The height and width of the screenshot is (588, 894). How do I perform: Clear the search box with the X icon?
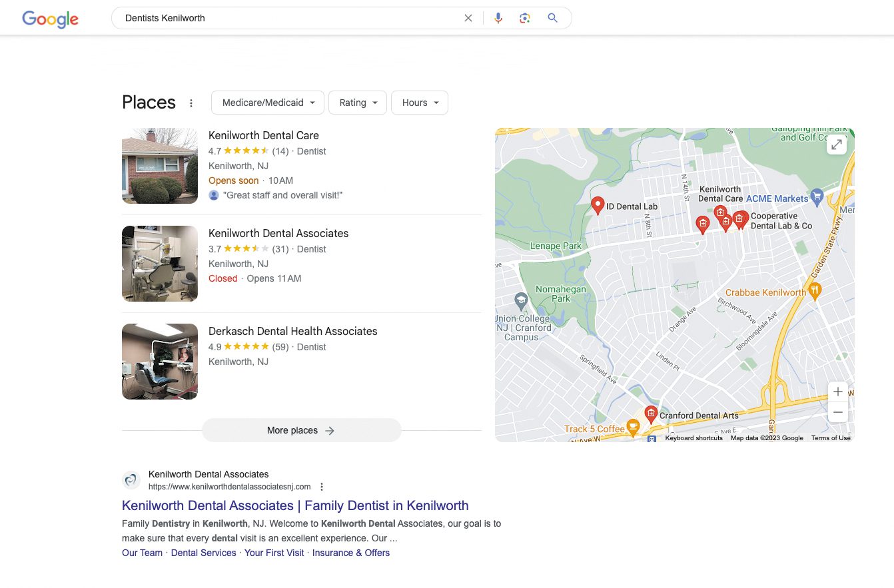(x=468, y=18)
